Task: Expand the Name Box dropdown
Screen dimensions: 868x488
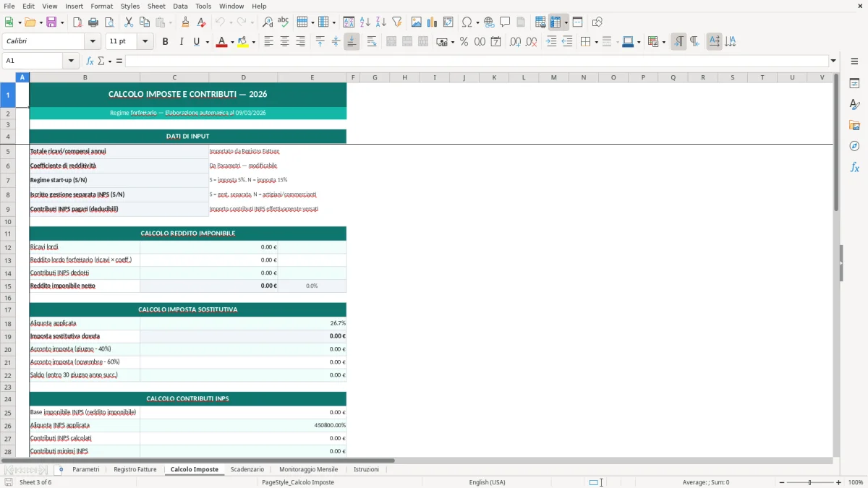Action: (71, 61)
